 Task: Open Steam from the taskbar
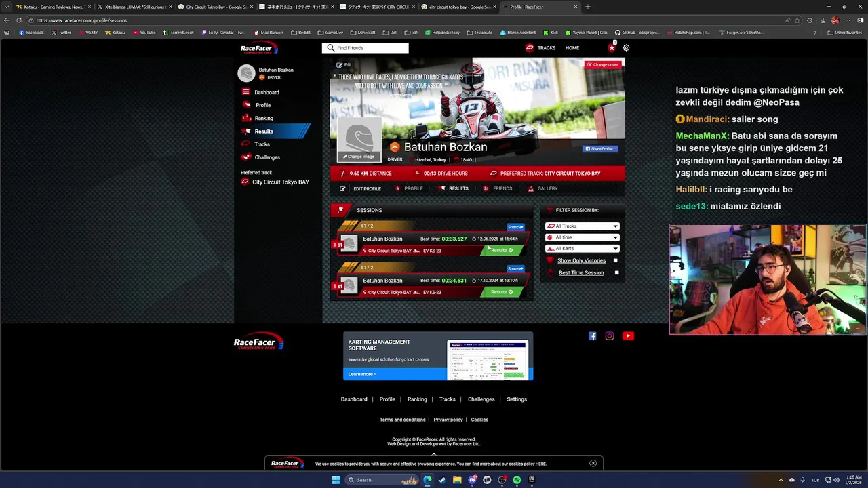coord(442,480)
